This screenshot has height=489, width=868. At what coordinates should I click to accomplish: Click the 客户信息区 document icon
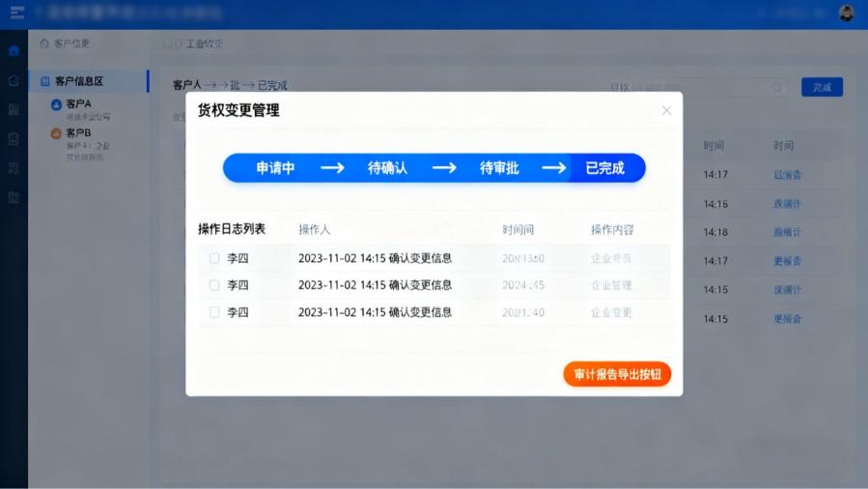point(44,82)
